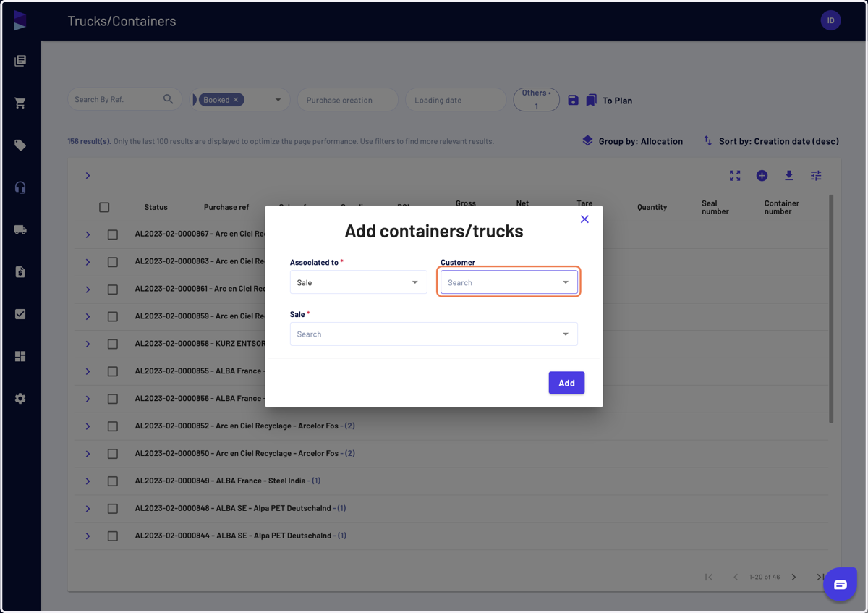Check the AL2023-02-0000852 row checkbox
Screen dimensions: 868x613
click(112, 426)
